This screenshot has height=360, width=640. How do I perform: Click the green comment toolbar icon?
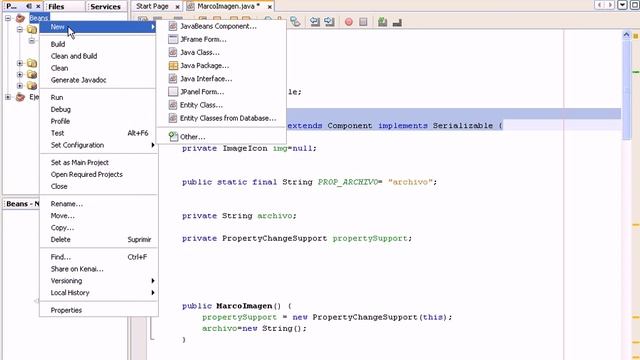pos(382,22)
